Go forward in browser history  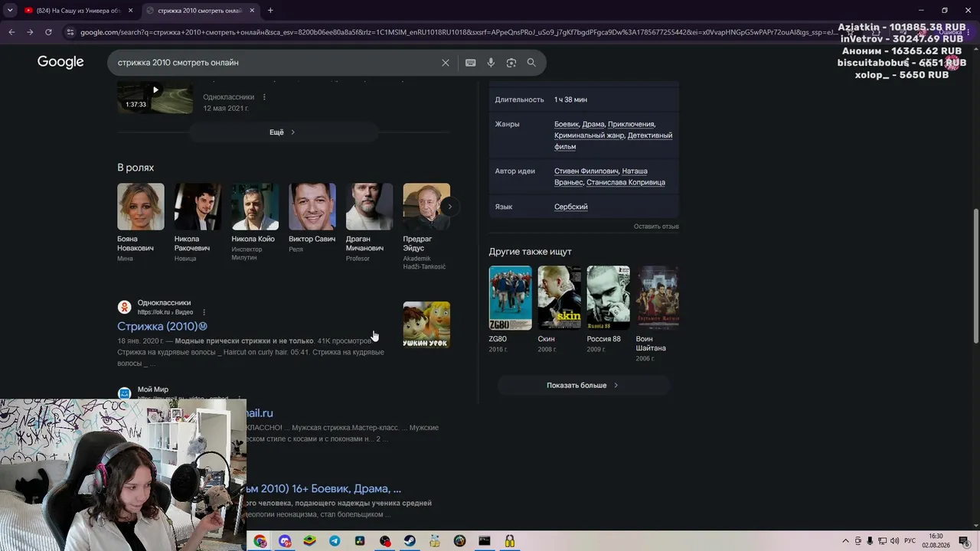[30, 32]
